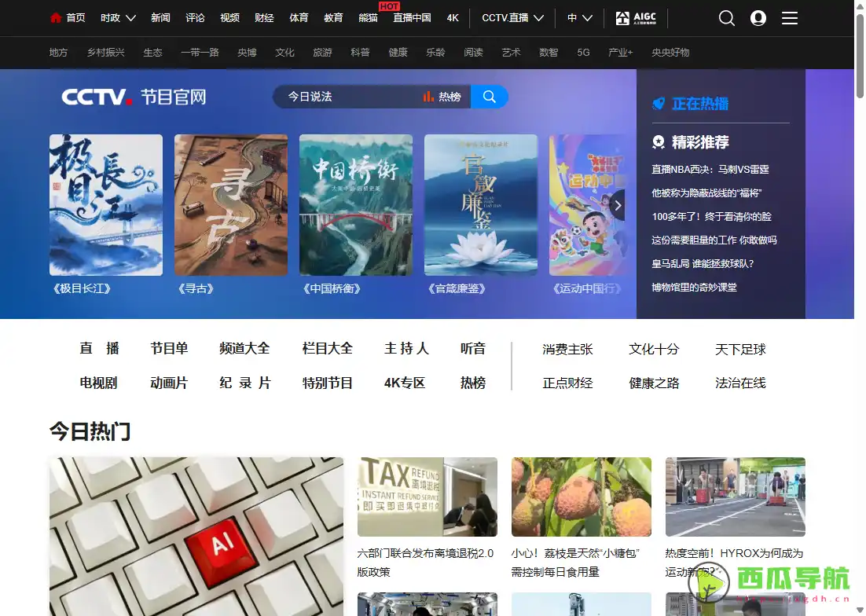
Task: Open link 皇马乱局 谁能拯救球队？
Action: (703, 264)
